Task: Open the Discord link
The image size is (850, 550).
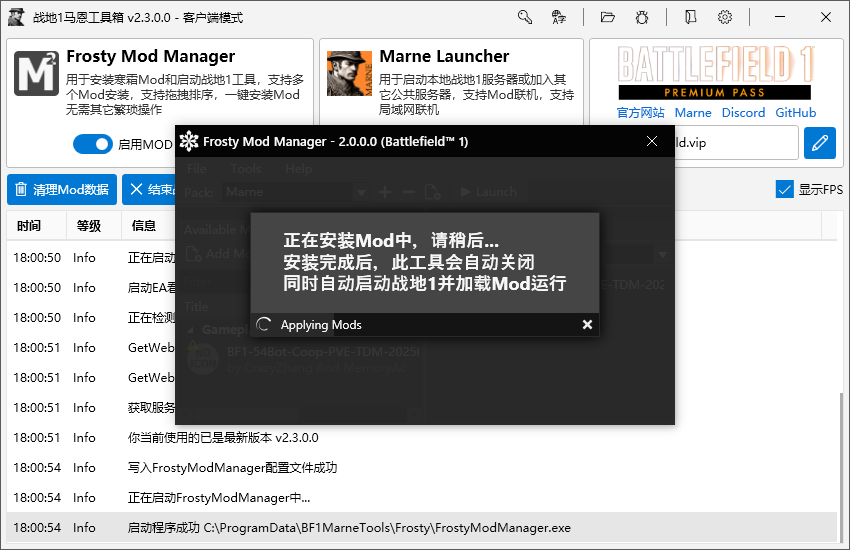Action: pos(743,113)
